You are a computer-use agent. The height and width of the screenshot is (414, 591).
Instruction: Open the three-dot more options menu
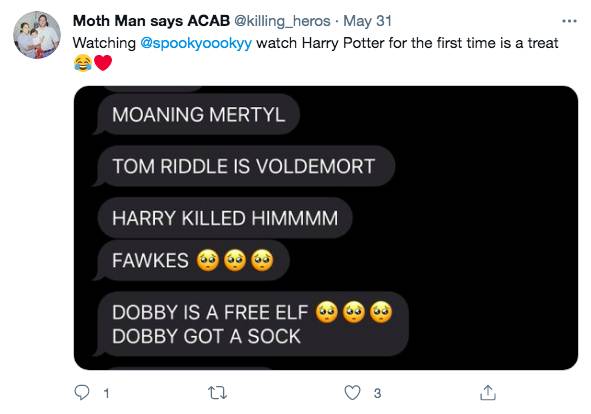point(569,21)
